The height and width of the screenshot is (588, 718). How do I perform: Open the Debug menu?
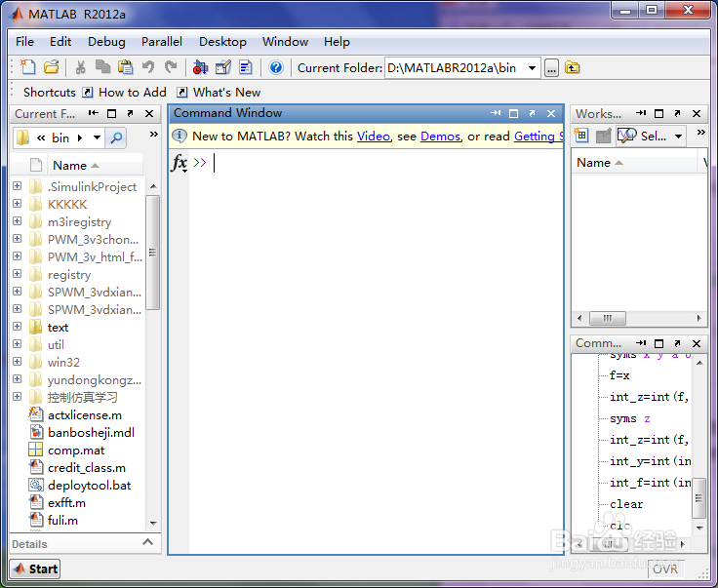(x=106, y=42)
